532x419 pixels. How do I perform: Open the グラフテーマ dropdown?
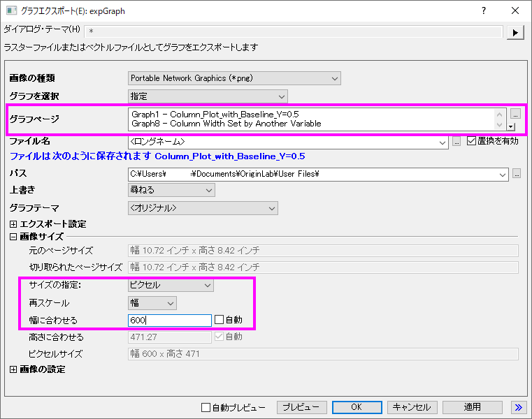pyautogui.click(x=203, y=208)
